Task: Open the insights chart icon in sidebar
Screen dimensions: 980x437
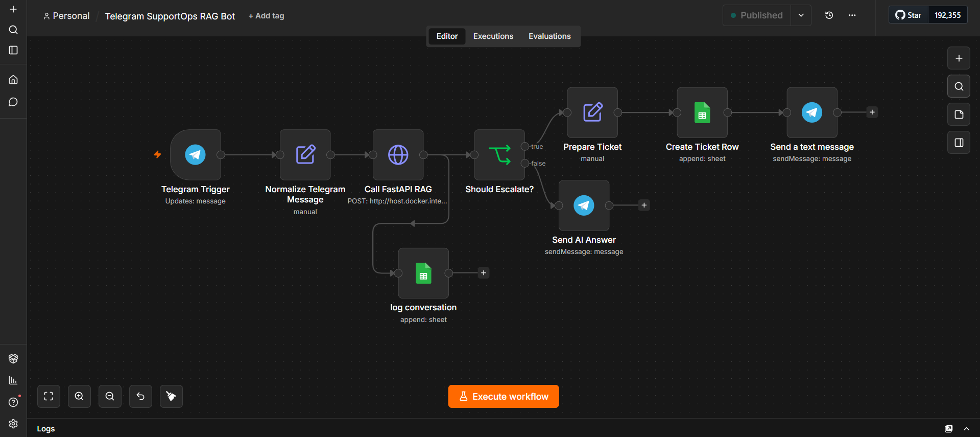Action: [13, 380]
